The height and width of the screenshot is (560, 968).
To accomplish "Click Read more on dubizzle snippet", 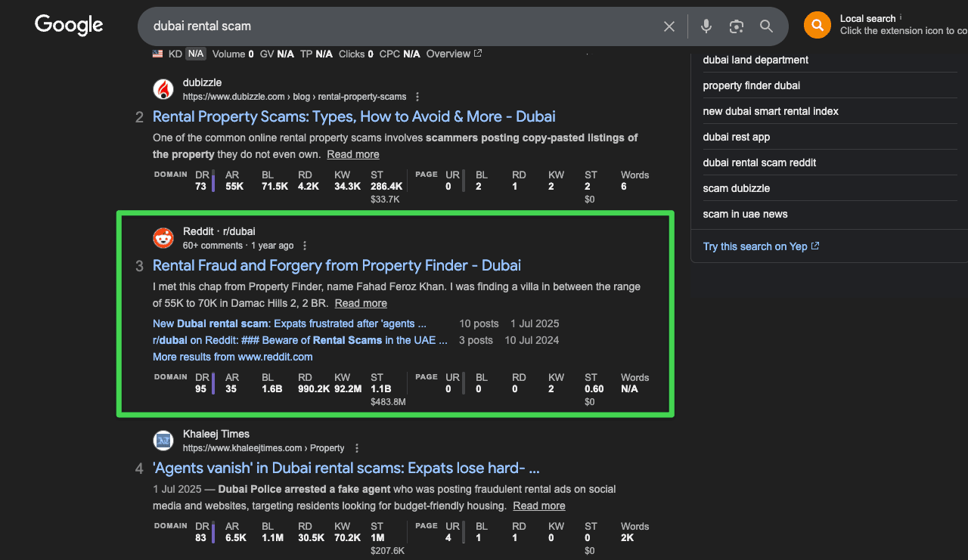I will (353, 154).
